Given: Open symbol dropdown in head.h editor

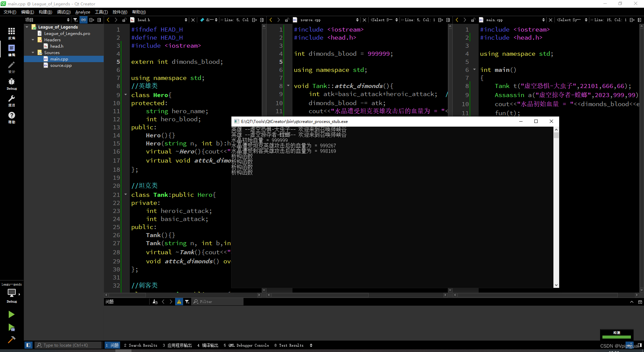Looking at the screenshot, I should pyautogui.click(x=209, y=20).
